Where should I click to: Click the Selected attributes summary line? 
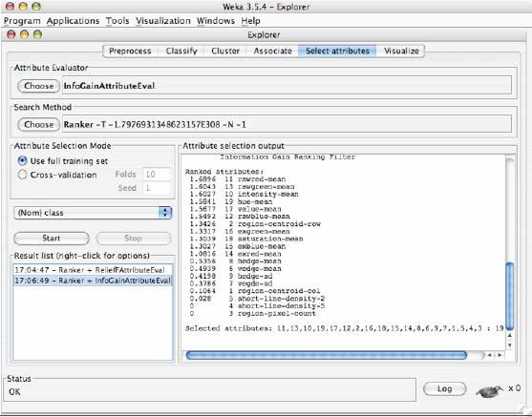point(345,328)
